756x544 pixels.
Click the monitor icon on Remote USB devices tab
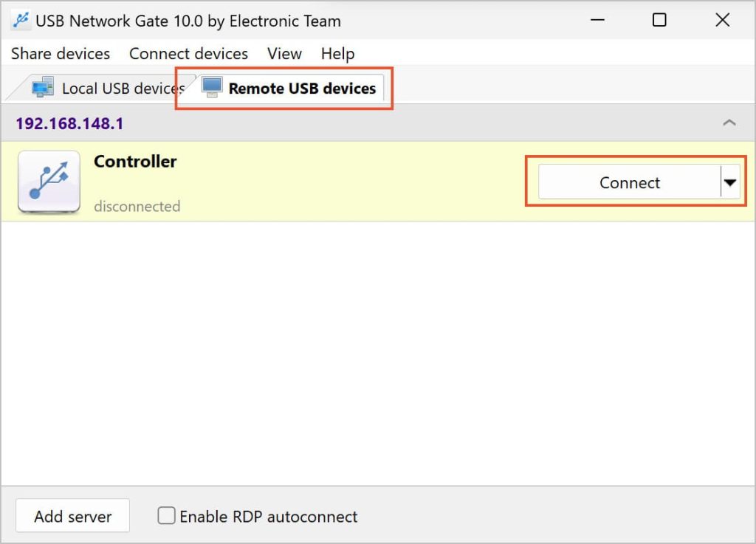tap(212, 87)
